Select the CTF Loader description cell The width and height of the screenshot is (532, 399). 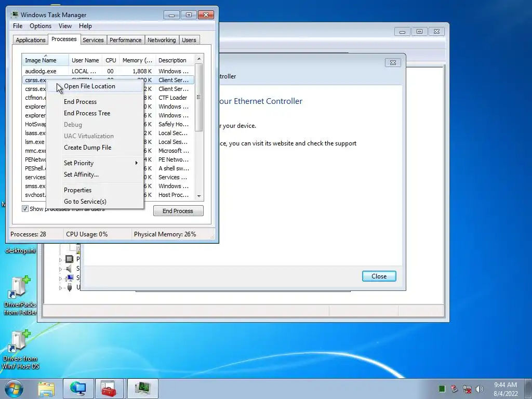pos(172,98)
